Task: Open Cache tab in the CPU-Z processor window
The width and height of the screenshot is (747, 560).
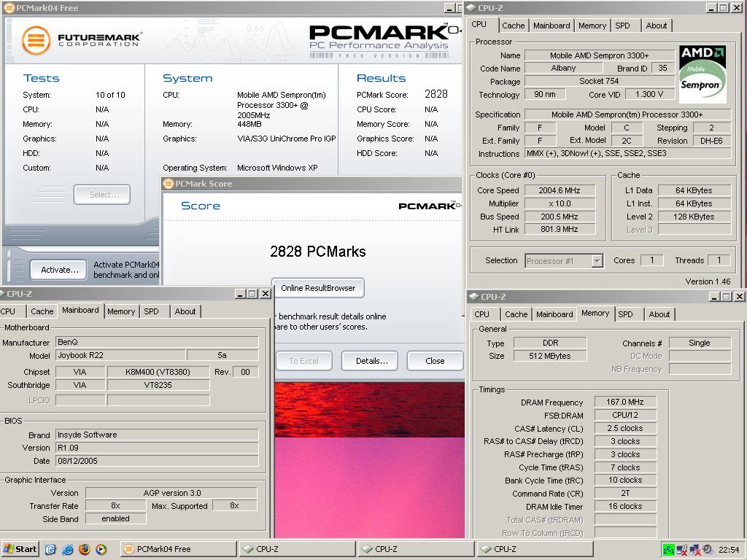Action: tap(513, 26)
